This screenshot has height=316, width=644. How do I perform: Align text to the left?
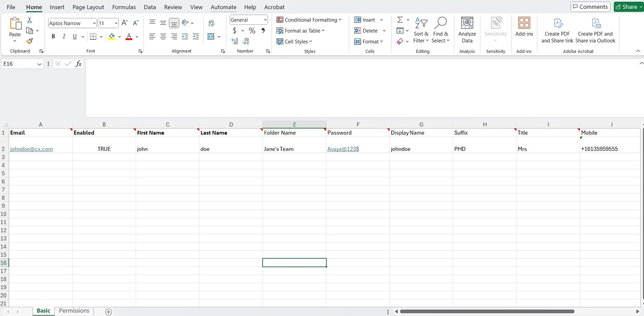(x=152, y=36)
